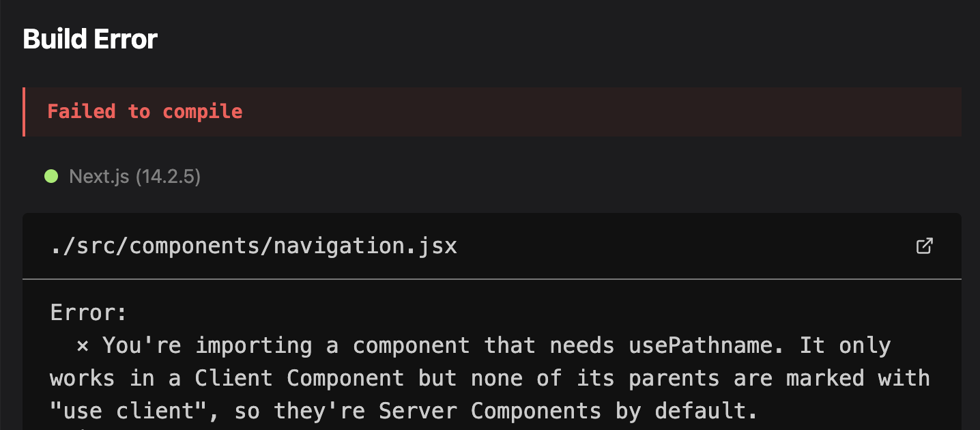Click the Client Component phrase
Viewport: 980px width, 430px height.
[299, 378]
